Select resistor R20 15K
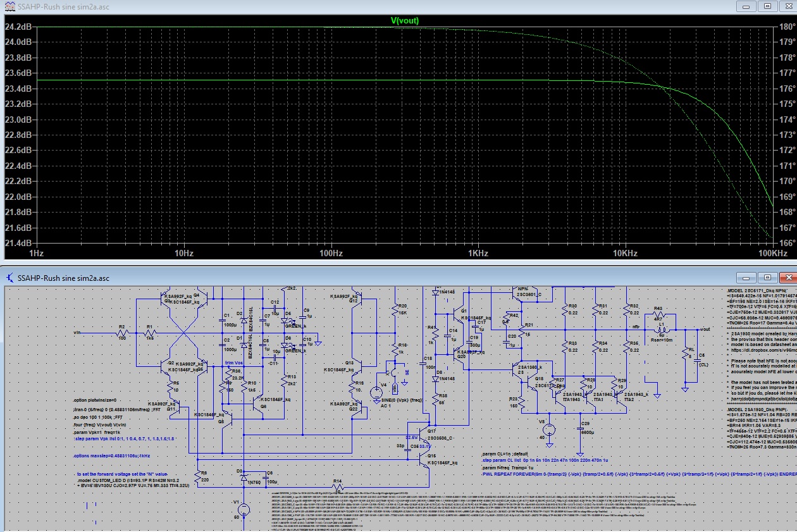 click(396, 311)
